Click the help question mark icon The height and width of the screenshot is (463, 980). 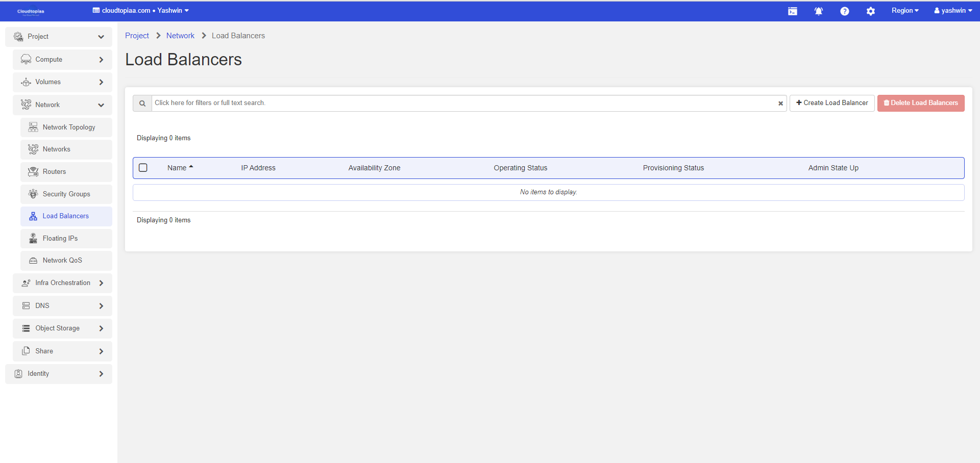tap(844, 11)
